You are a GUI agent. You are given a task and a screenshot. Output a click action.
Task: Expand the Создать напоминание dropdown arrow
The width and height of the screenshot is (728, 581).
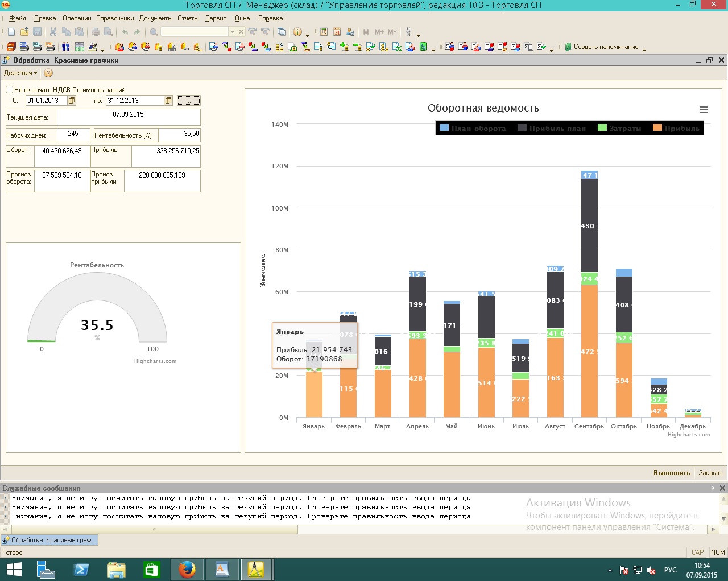coord(644,50)
